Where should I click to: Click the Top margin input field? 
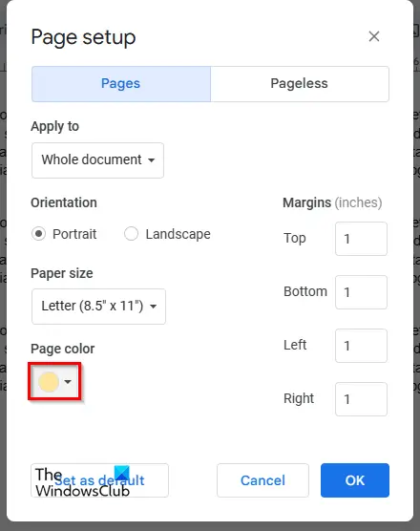click(x=361, y=239)
